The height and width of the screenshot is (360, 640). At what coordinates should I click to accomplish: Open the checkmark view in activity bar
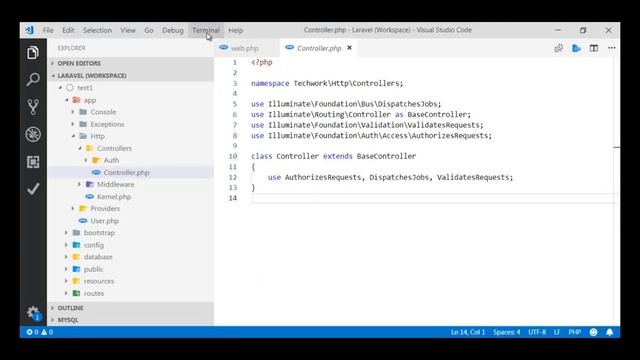[33, 189]
